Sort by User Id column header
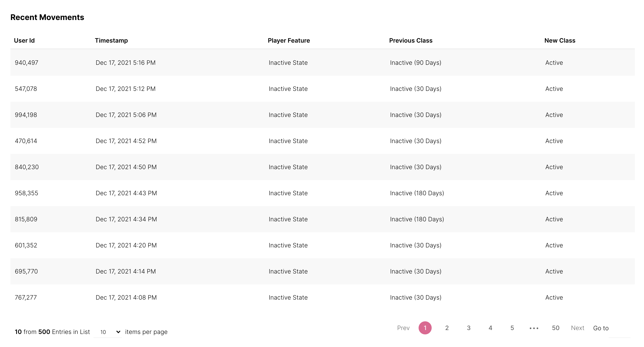This screenshot has width=644, height=347. click(x=24, y=40)
